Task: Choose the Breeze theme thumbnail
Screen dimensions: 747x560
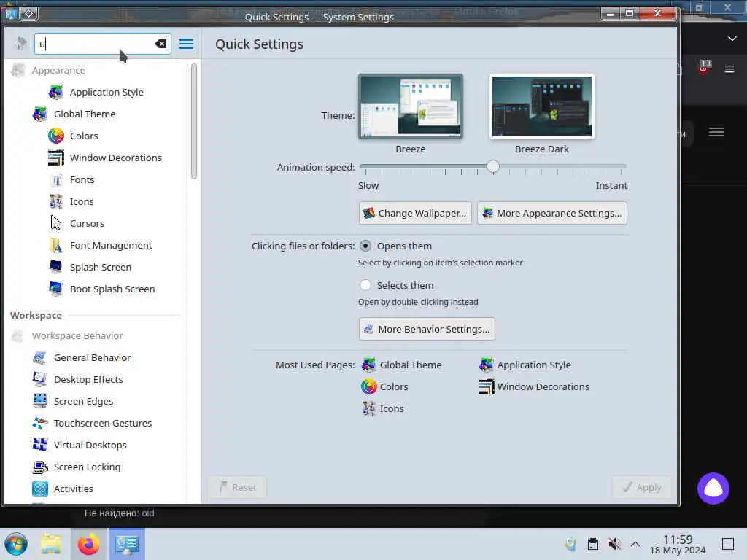Action: click(x=410, y=106)
